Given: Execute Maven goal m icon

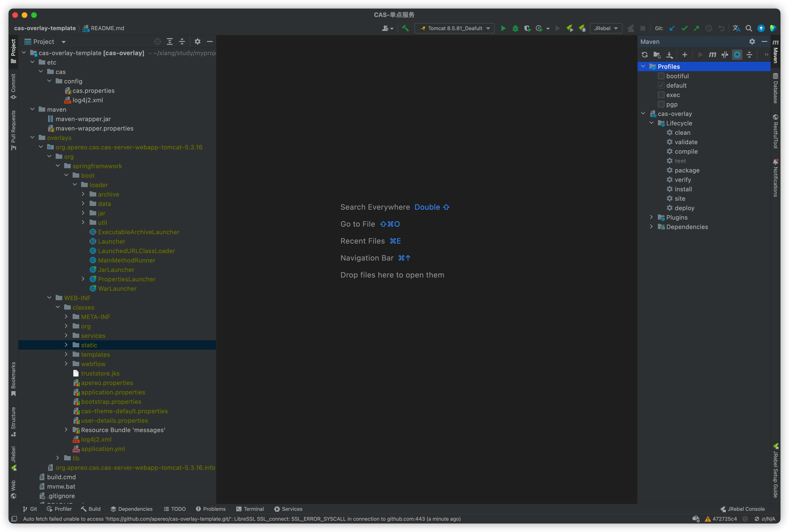Looking at the screenshot, I should click(x=712, y=55).
